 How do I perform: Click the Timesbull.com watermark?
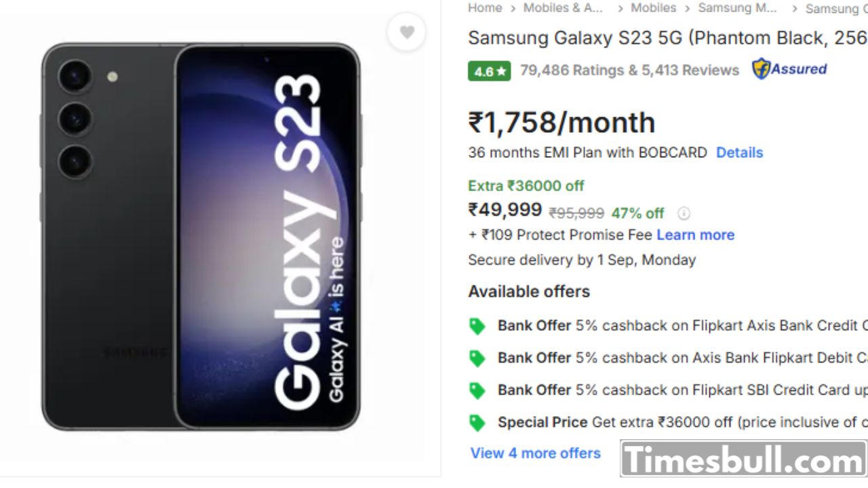(743, 460)
